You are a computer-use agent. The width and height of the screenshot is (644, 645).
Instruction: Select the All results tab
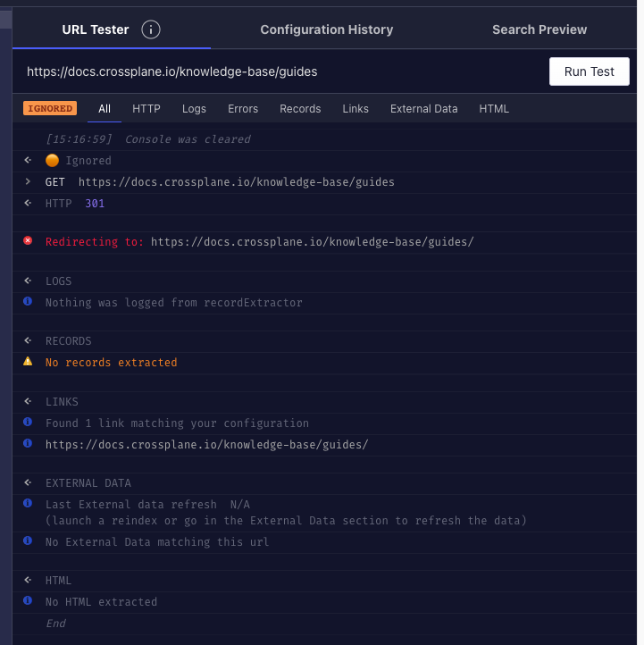point(105,109)
